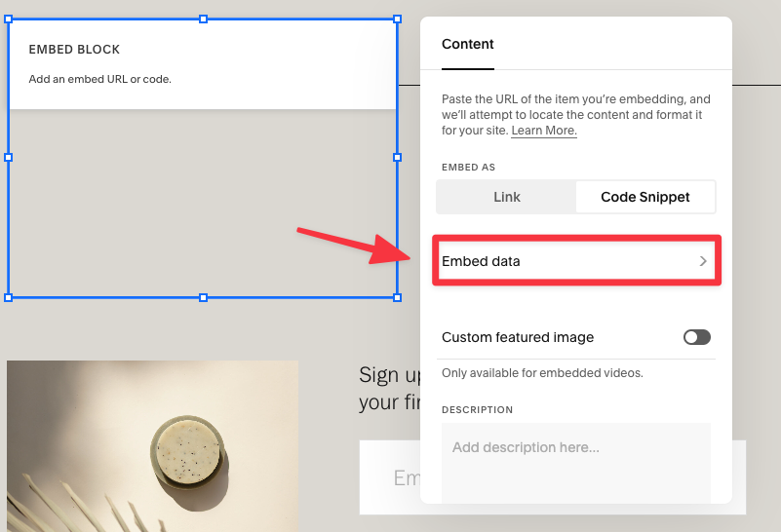781x532 pixels.
Task: Click the left-middle handle of embed block
Action: pyautogui.click(x=8, y=157)
